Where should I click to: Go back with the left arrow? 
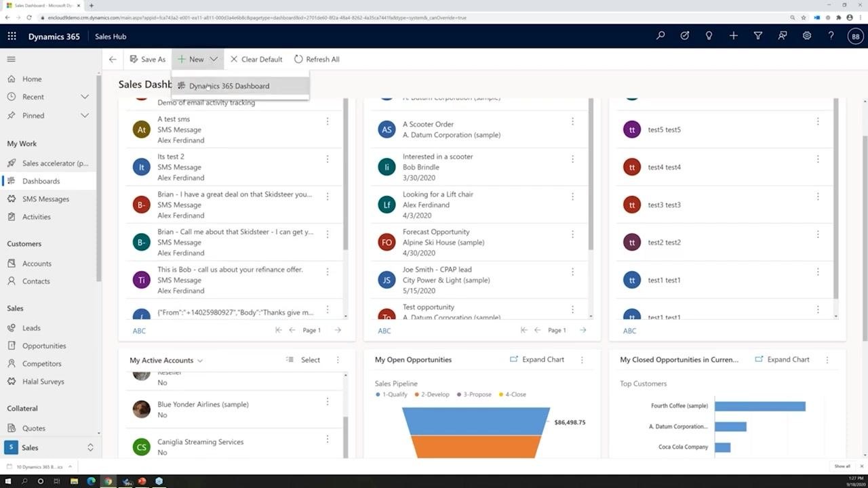(113, 59)
